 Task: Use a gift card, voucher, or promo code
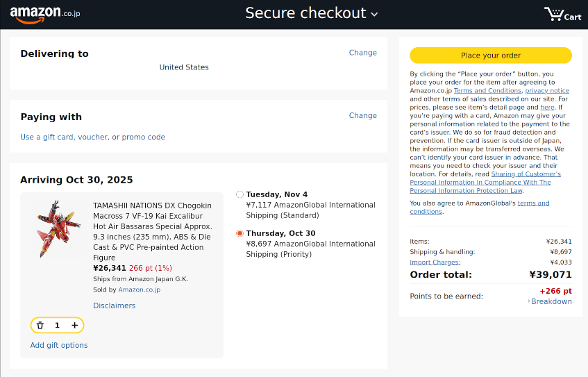92,137
